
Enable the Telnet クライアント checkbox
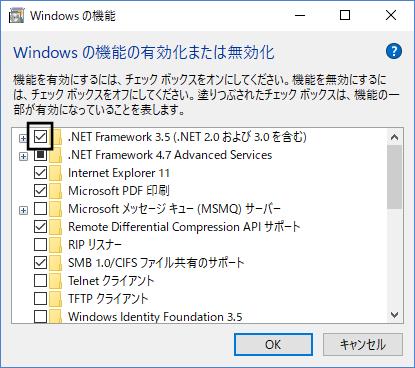pyautogui.click(x=41, y=281)
